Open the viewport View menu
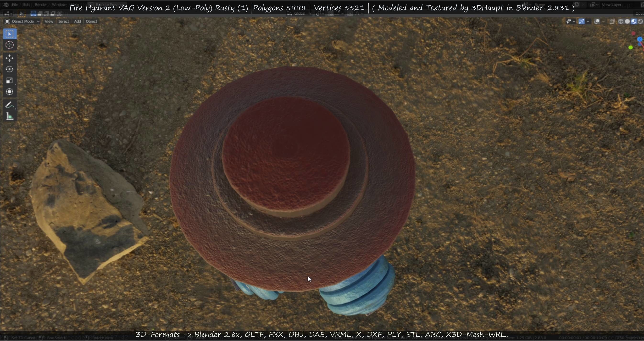 coord(49,22)
